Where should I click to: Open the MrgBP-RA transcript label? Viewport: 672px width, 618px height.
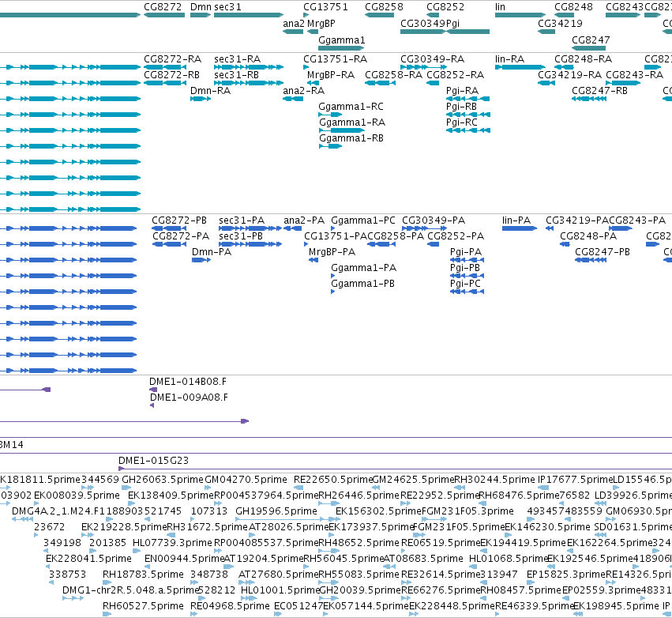coord(331,76)
